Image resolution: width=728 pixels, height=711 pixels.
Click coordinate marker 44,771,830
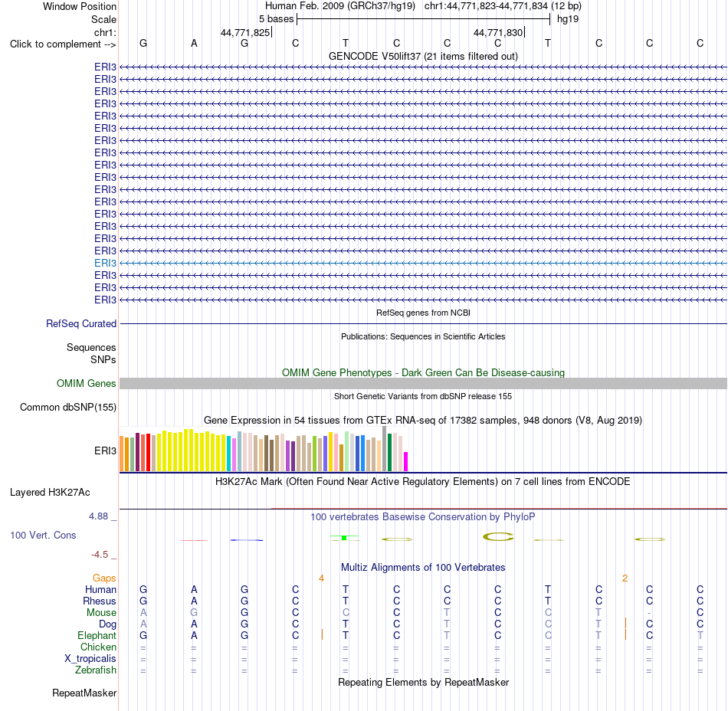coord(498,32)
